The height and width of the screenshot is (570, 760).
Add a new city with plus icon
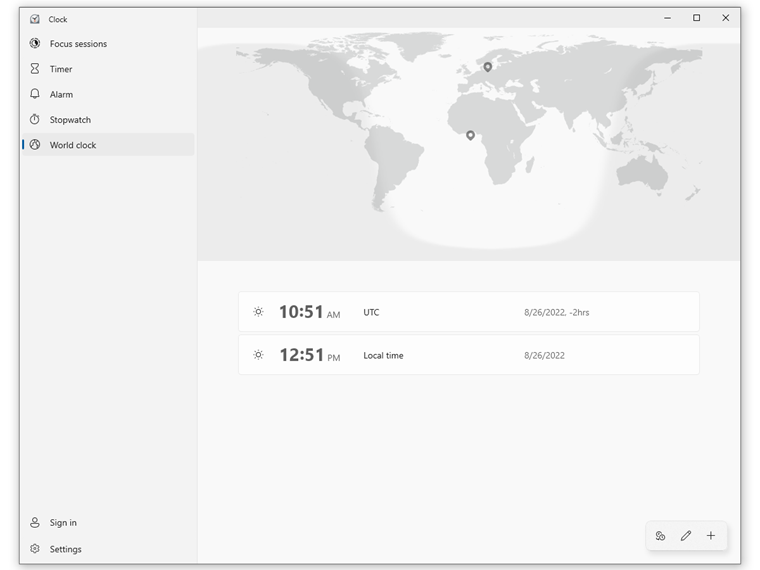[711, 536]
